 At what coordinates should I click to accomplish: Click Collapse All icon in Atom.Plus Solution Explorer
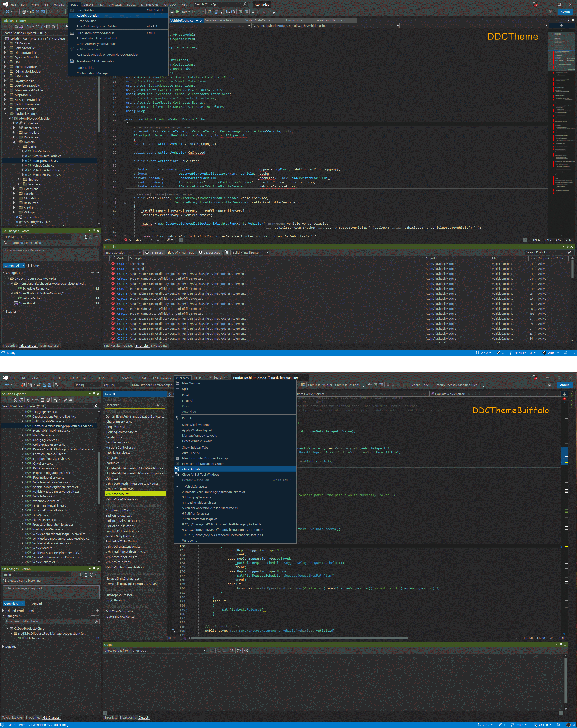click(x=48, y=27)
